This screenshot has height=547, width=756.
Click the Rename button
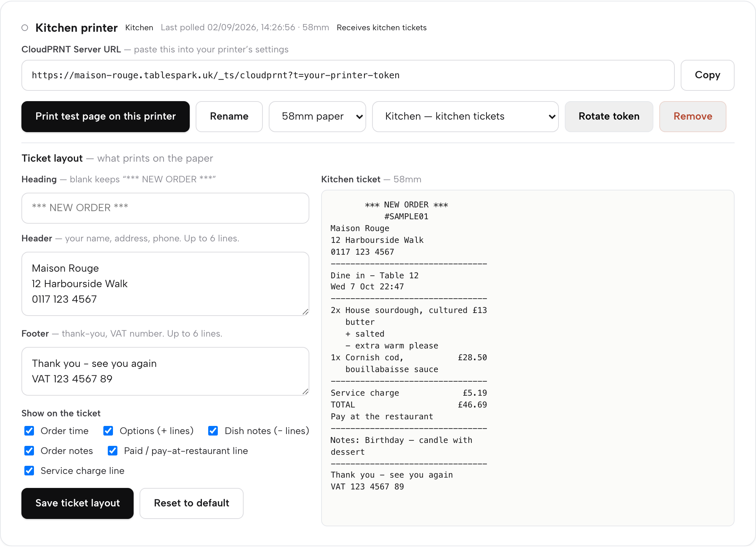[229, 117]
